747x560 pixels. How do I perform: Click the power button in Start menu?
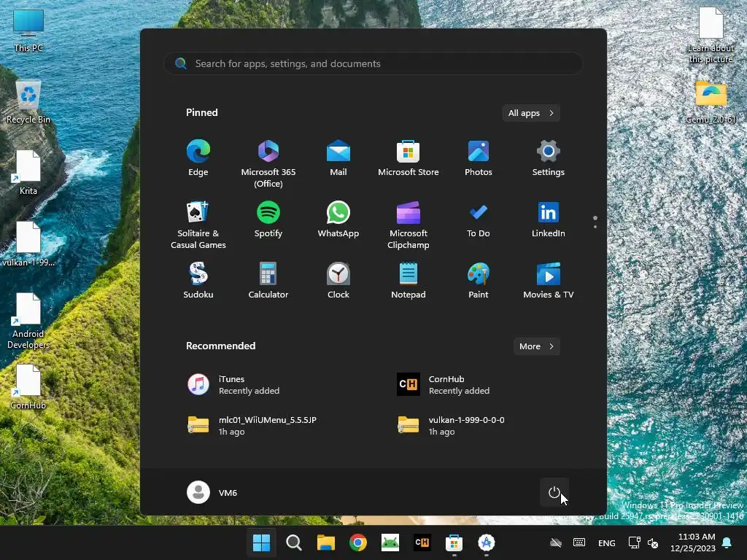554,492
